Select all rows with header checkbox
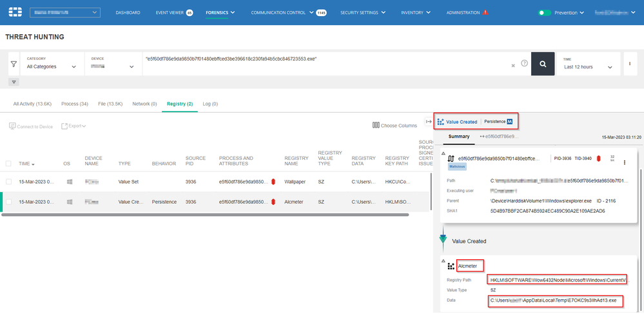The width and height of the screenshot is (644, 314). coord(8,164)
